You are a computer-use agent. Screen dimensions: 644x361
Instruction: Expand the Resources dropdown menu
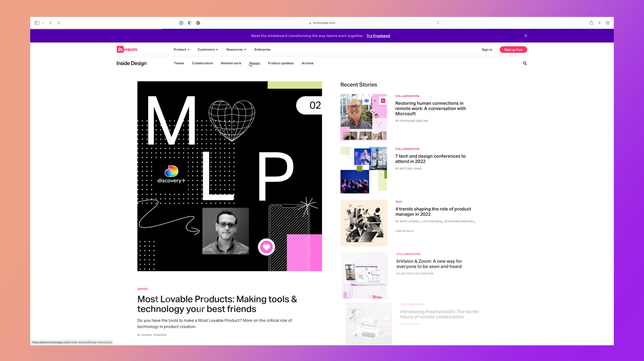[x=236, y=50]
